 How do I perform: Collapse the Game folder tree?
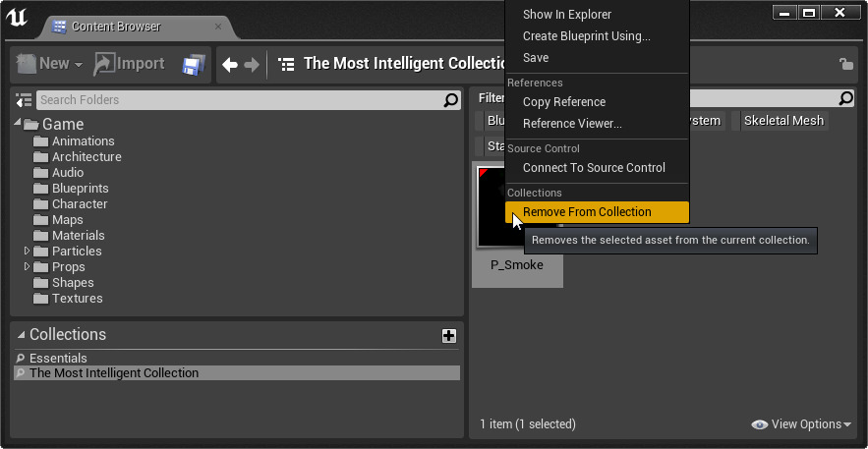pos(18,122)
